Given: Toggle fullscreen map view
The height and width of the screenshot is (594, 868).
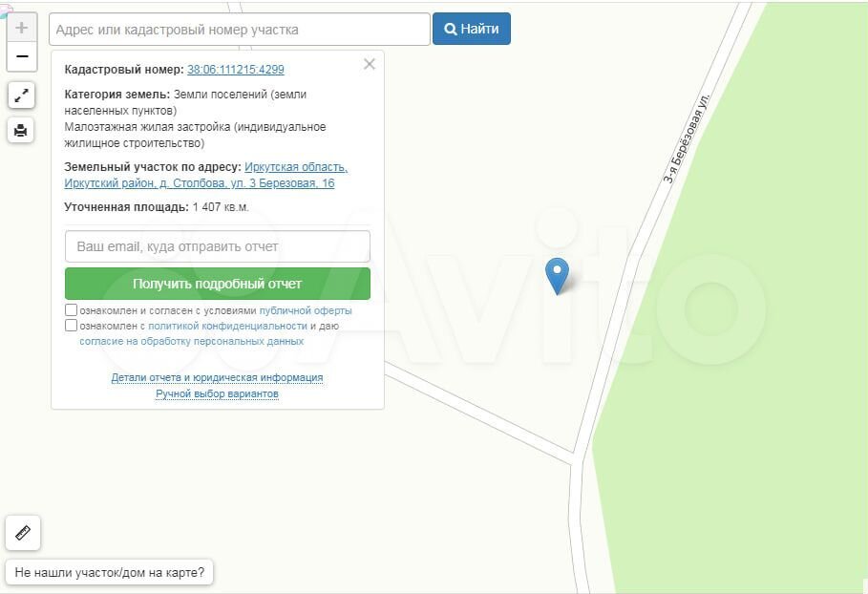Looking at the screenshot, I should click(x=21, y=95).
